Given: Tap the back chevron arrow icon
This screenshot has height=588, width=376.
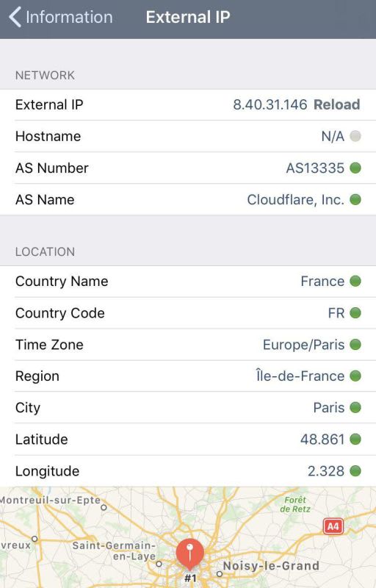Looking at the screenshot, I should (15, 17).
